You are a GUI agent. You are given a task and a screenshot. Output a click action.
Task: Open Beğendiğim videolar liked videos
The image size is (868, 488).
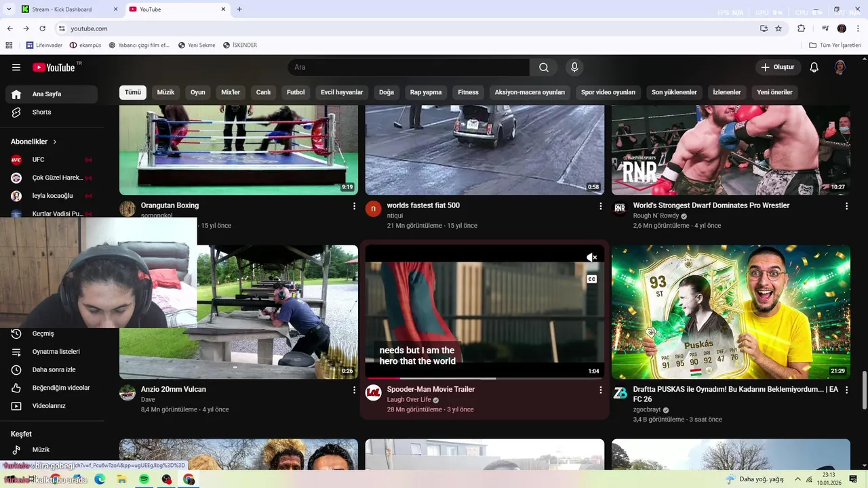click(52, 388)
